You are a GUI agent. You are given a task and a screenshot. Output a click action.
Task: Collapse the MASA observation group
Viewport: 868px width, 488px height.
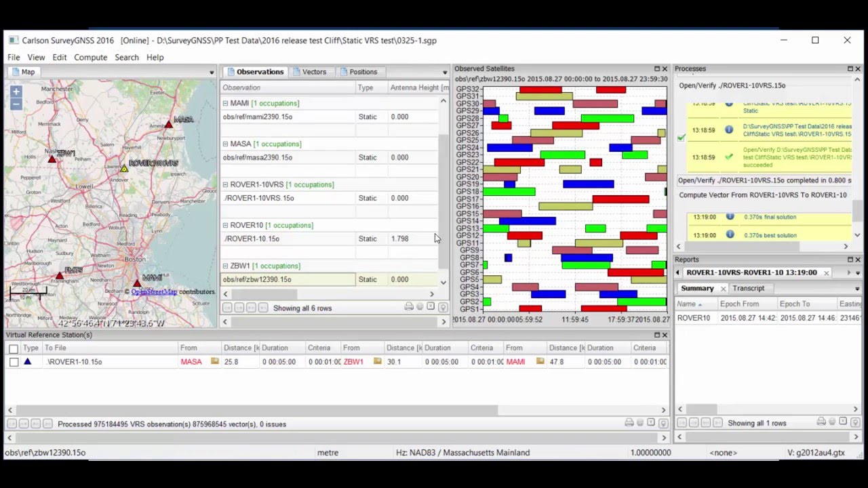click(225, 144)
